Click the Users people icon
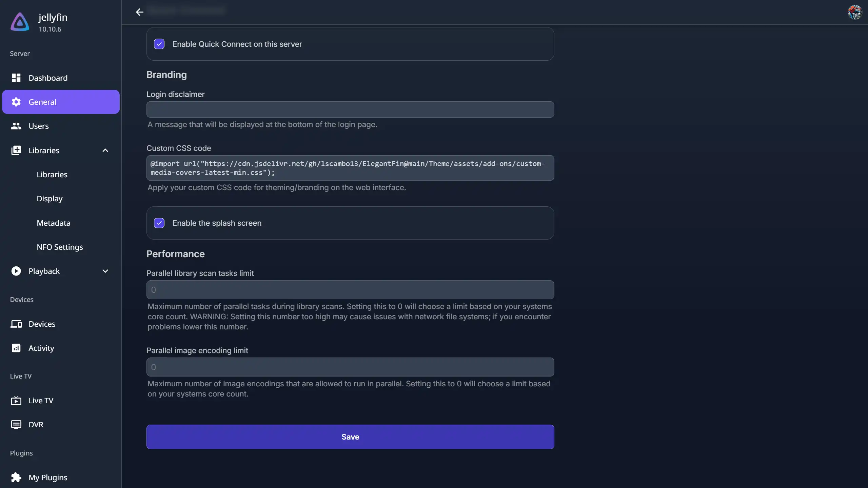Image resolution: width=868 pixels, height=488 pixels. coord(16,126)
